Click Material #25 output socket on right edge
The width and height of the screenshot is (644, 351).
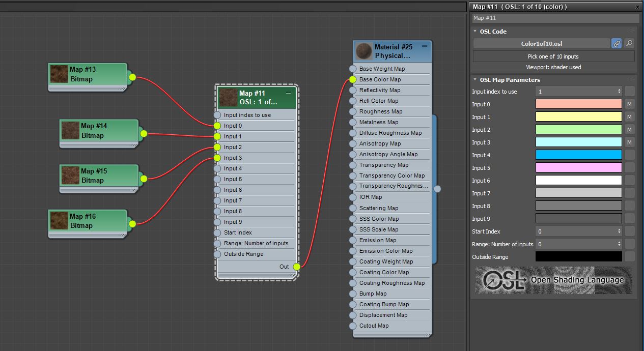(x=437, y=189)
